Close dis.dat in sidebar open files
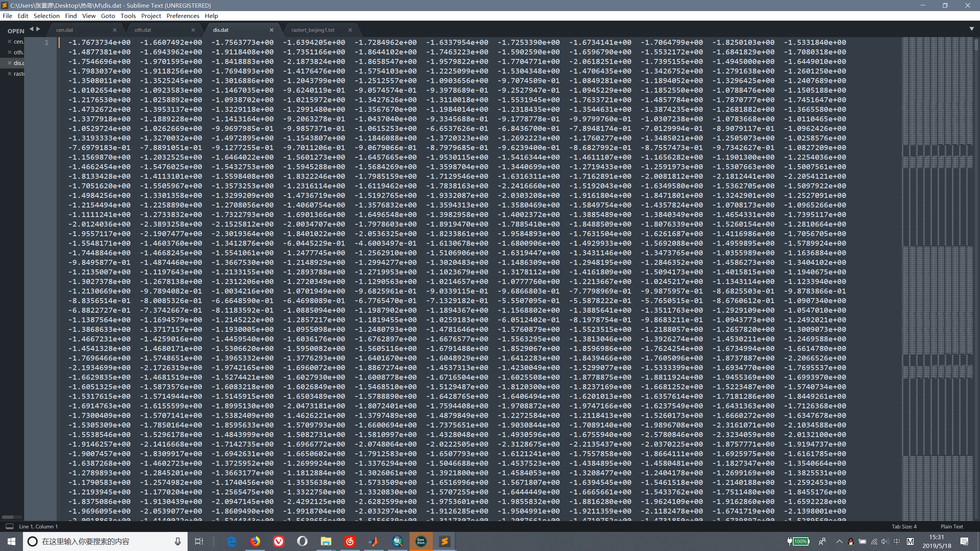This screenshot has width=980, height=551. point(10,63)
